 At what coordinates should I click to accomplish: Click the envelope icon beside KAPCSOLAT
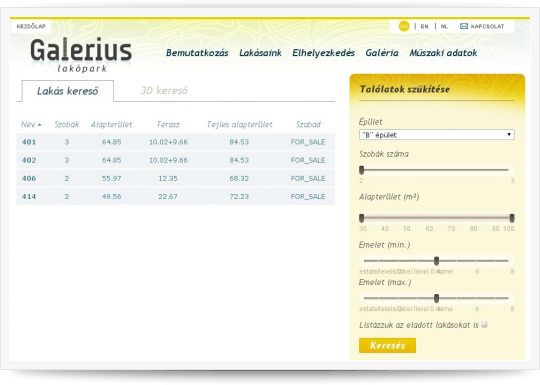click(x=464, y=26)
